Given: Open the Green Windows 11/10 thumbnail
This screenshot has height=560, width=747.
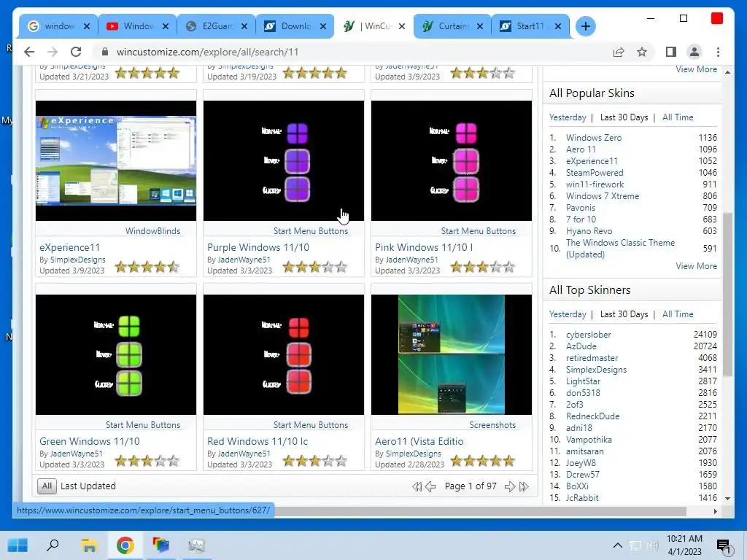Looking at the screenshot, I should (x=116, y=354).
